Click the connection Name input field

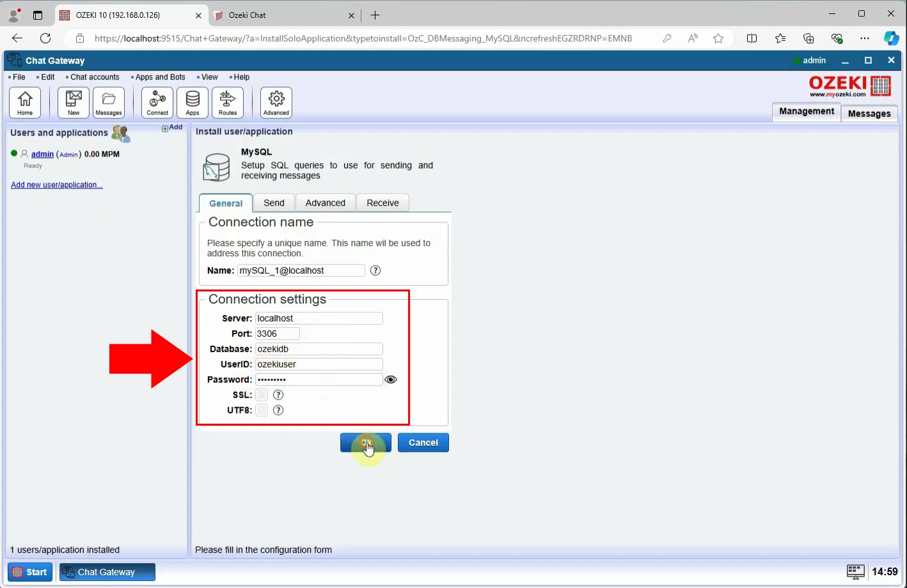coord(301,270)
